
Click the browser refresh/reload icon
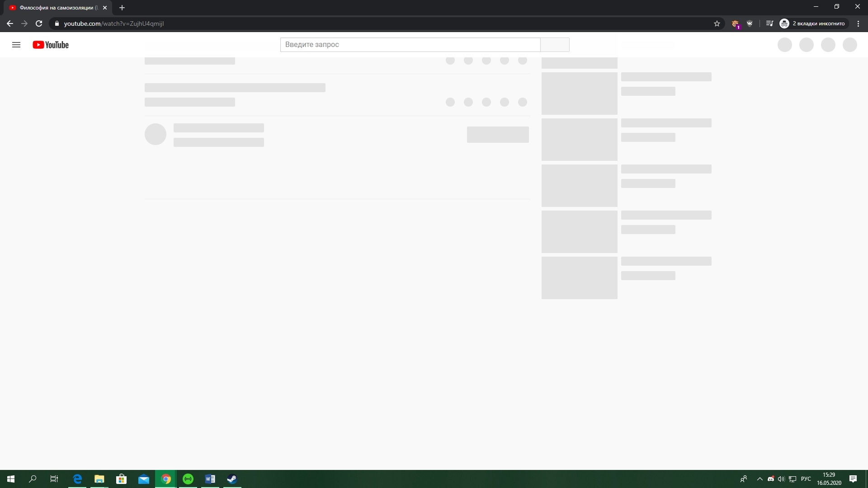(39, 23)
